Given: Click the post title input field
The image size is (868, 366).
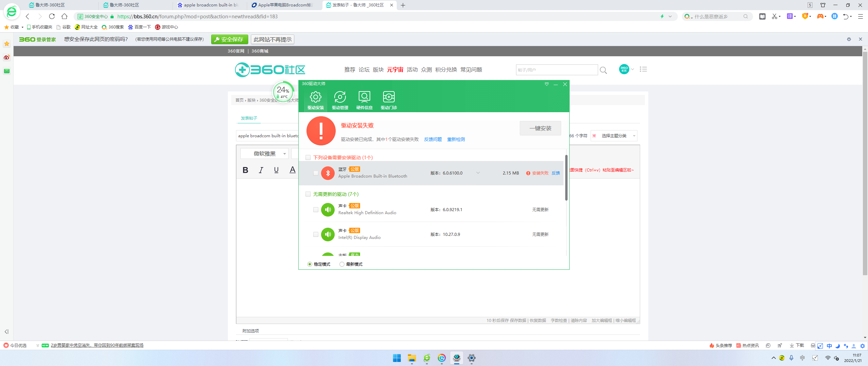Looking at the screenshot, I should (x=267, y=136).
